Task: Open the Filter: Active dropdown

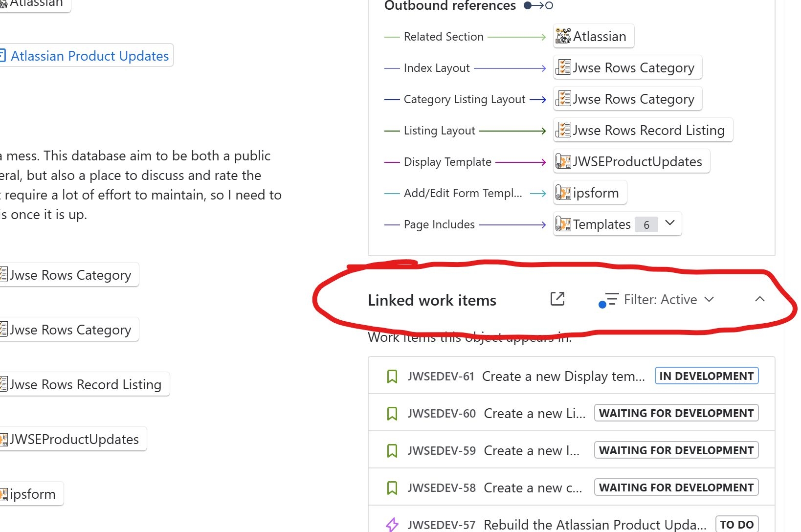Action: (668, 299)
